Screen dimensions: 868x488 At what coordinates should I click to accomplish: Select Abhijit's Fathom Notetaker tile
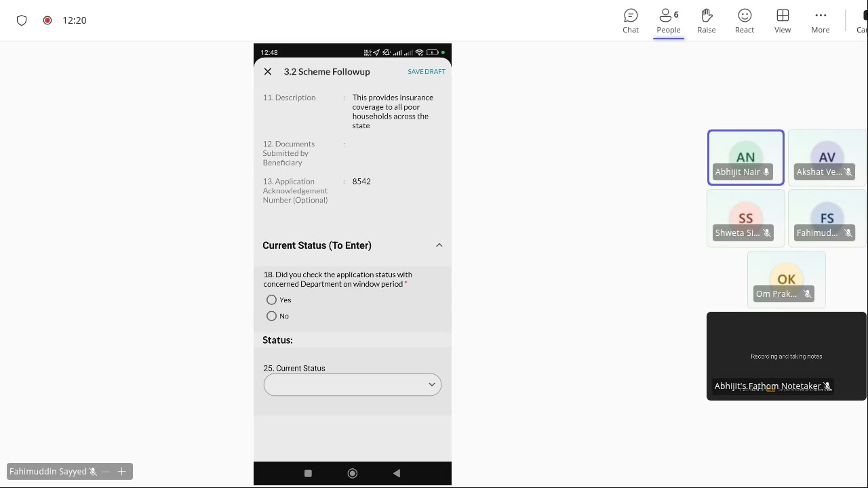click(x=787, y=356)
